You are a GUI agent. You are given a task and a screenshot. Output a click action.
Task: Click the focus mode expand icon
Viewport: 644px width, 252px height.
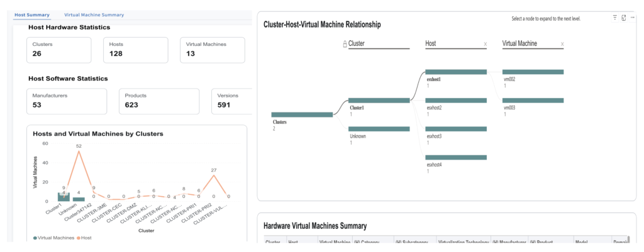click(623, 18)
